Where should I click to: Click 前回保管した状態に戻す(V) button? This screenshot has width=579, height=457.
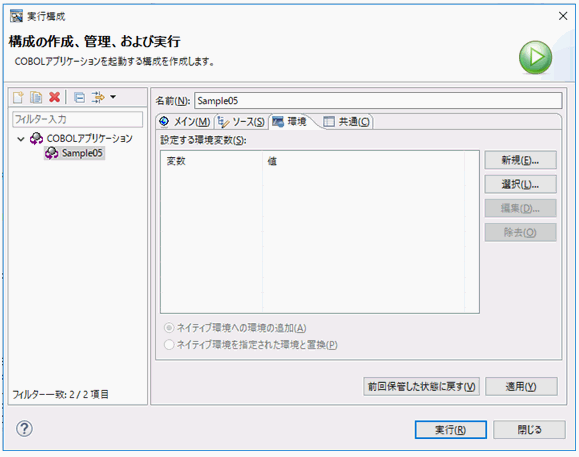coord(421,386)
